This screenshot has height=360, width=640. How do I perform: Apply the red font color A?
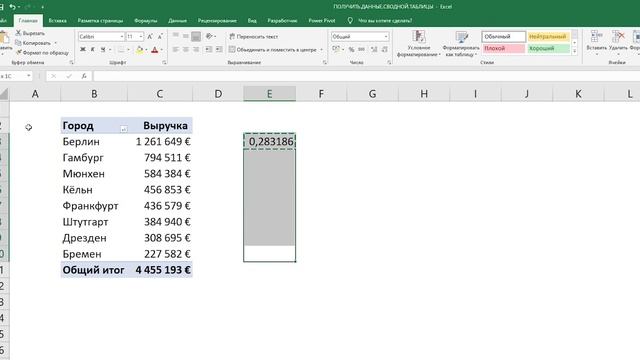point(154,50)
